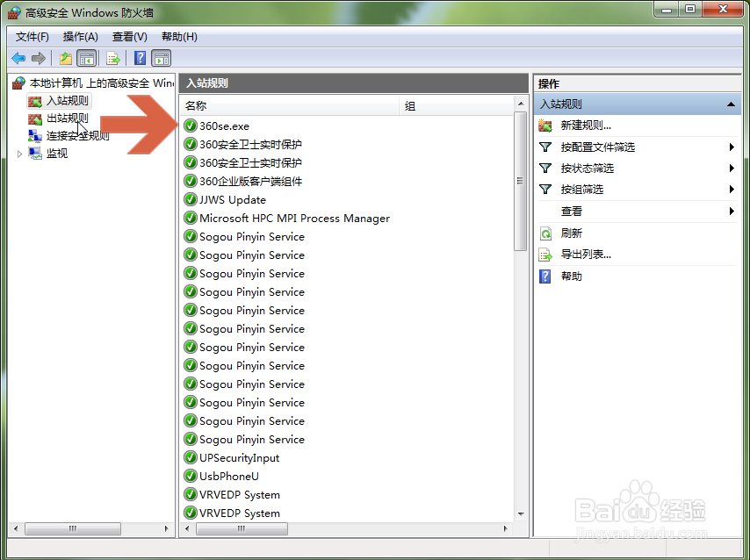Click the blue help toolbar icon

tap(140, 58)
